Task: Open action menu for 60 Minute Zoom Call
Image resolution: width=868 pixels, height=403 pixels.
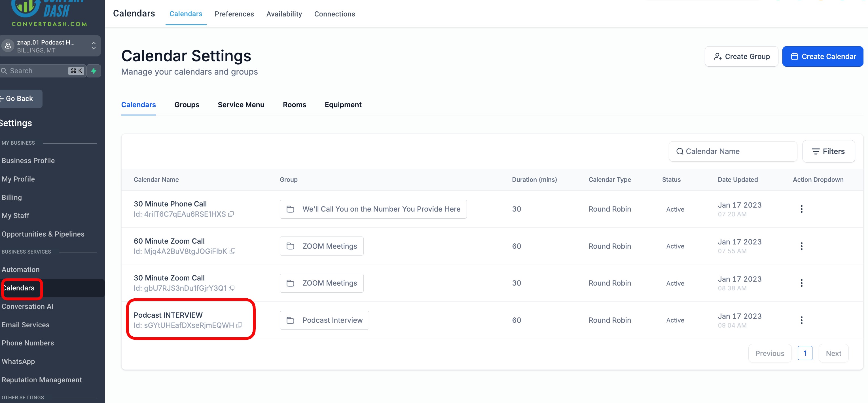Action: click(x=801, y=246)
